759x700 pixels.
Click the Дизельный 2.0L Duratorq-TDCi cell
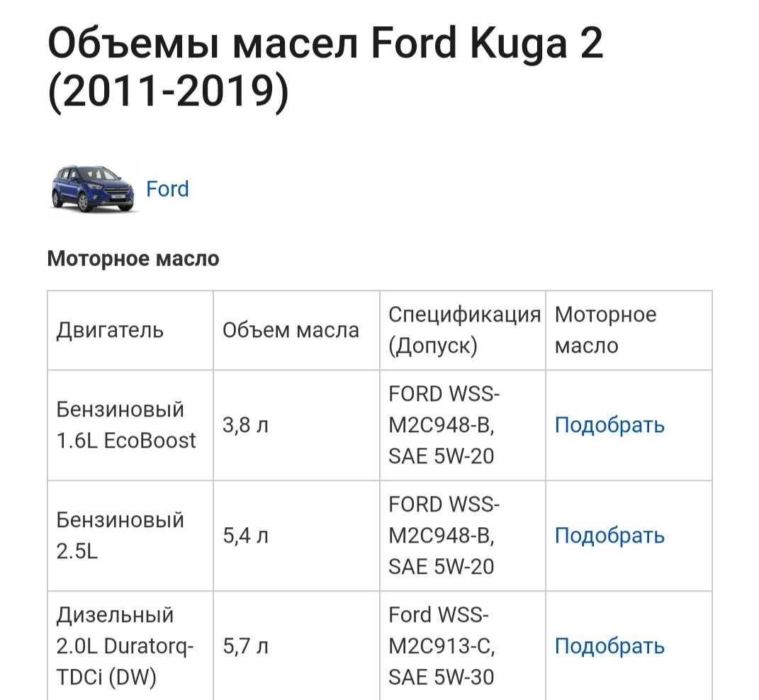click(125, 646)
